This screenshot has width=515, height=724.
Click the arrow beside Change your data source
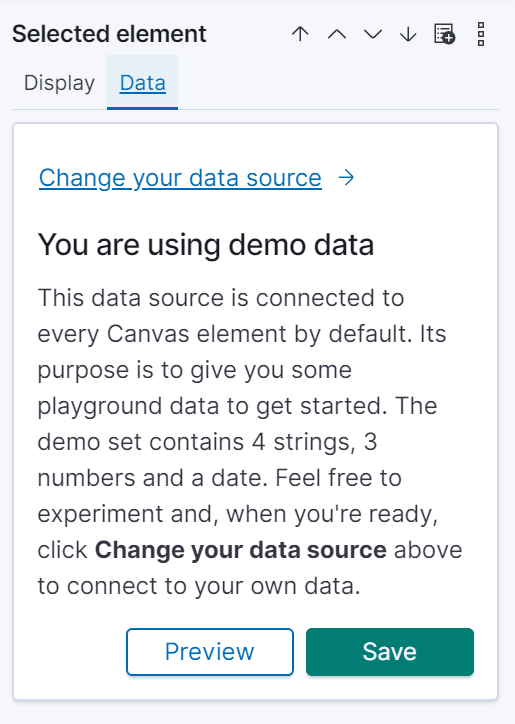346,177
